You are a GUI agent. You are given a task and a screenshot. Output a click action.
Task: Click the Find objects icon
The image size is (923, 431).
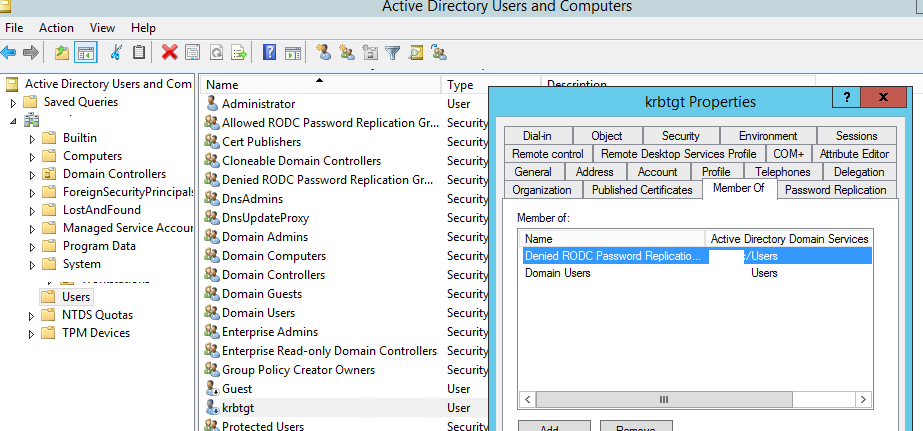[416, 52]
